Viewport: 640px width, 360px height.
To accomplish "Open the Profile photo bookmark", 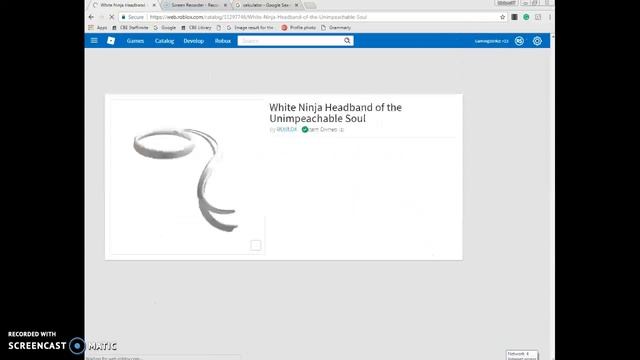I will pos(299,28).
